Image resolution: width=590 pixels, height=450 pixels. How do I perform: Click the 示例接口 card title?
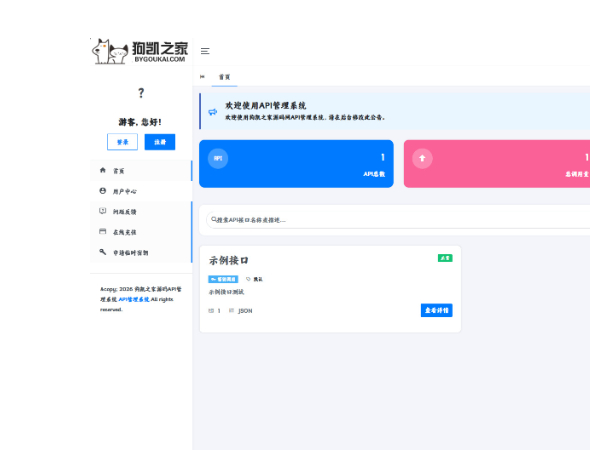(x=228, y=260)
